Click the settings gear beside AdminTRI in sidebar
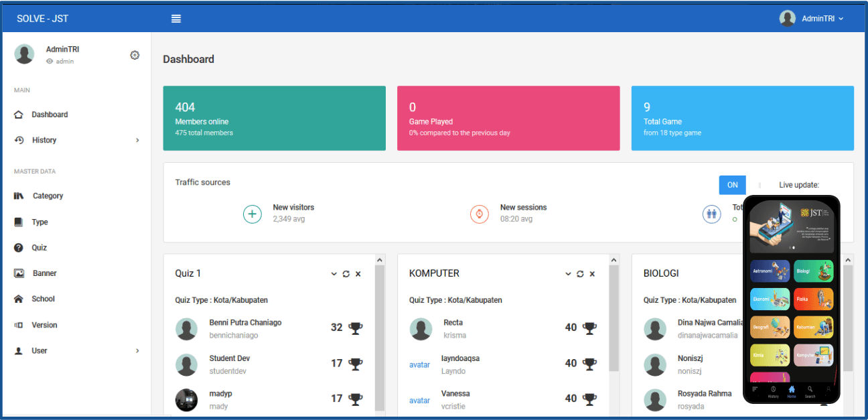 (x=135, y=55)
